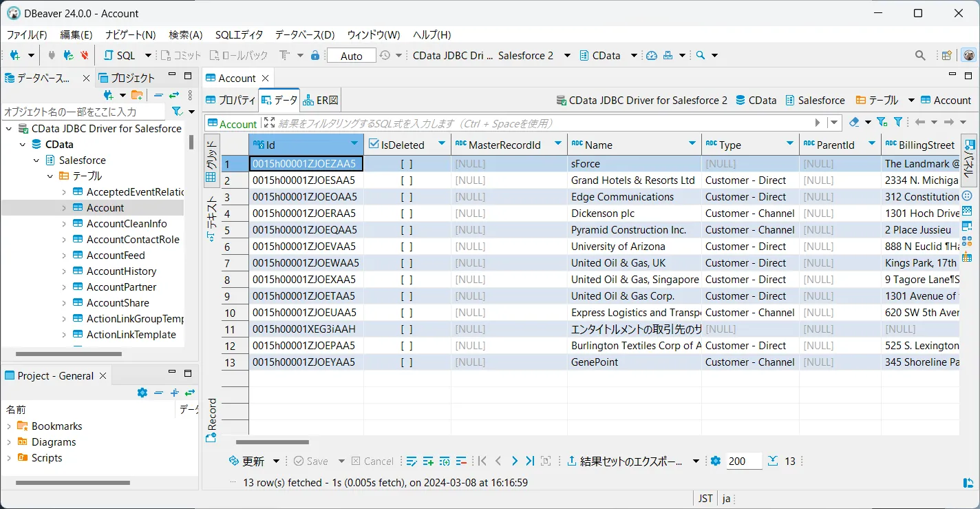Add a new row using green plus icon

click(427, 461)
